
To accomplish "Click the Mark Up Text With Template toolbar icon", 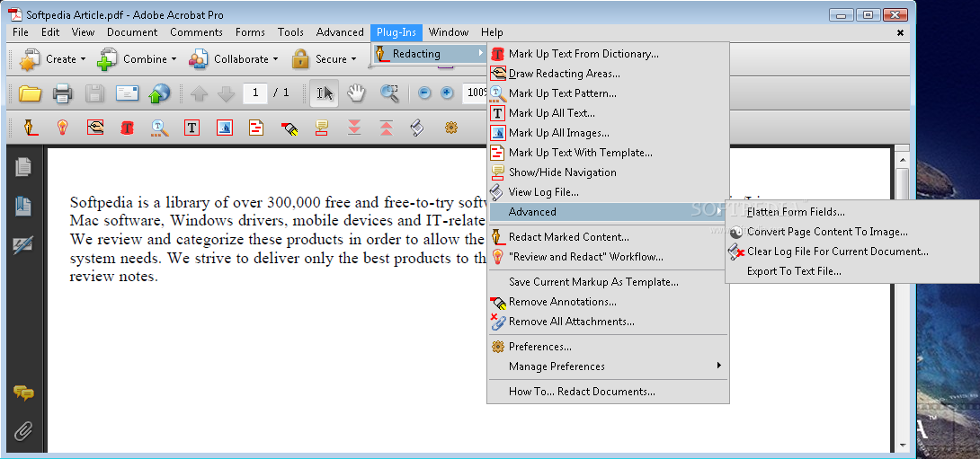I will tap(256, 128).
